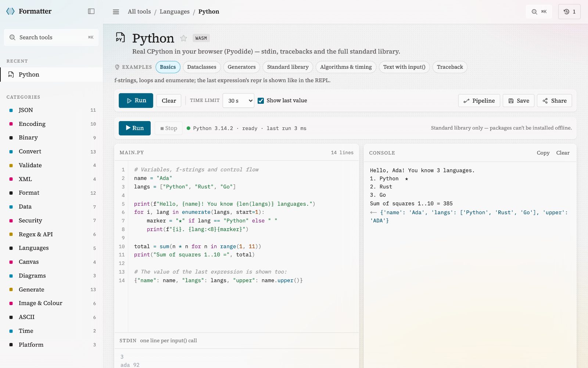Share the Python tool
Image resolution: width=588 pixels, height=368 pixels.
coord(554,101)
